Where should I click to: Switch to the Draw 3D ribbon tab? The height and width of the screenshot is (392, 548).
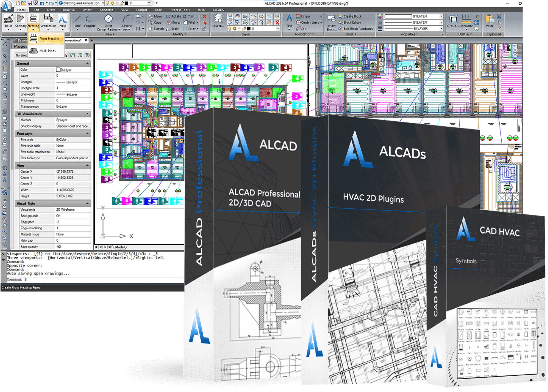[69, 10]
